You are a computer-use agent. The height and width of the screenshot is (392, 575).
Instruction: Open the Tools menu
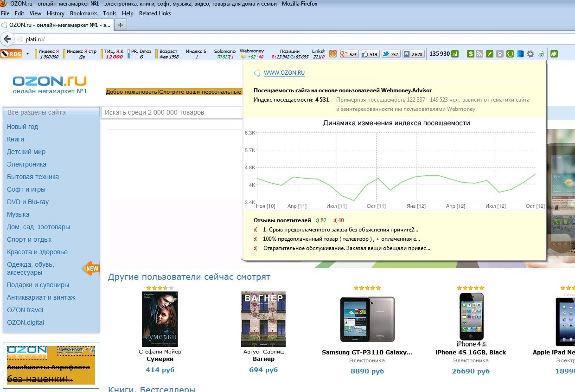tap(110, 13)
